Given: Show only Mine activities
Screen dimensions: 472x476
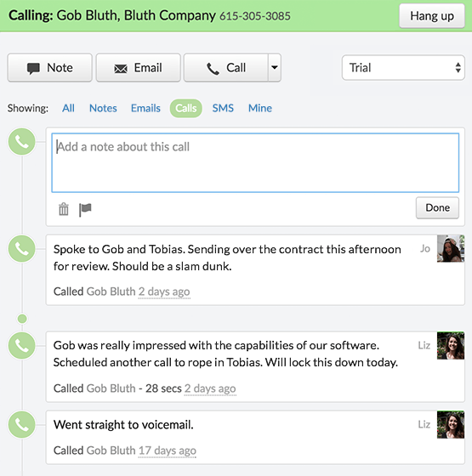Looking at the screenshot, I should 260,108.
